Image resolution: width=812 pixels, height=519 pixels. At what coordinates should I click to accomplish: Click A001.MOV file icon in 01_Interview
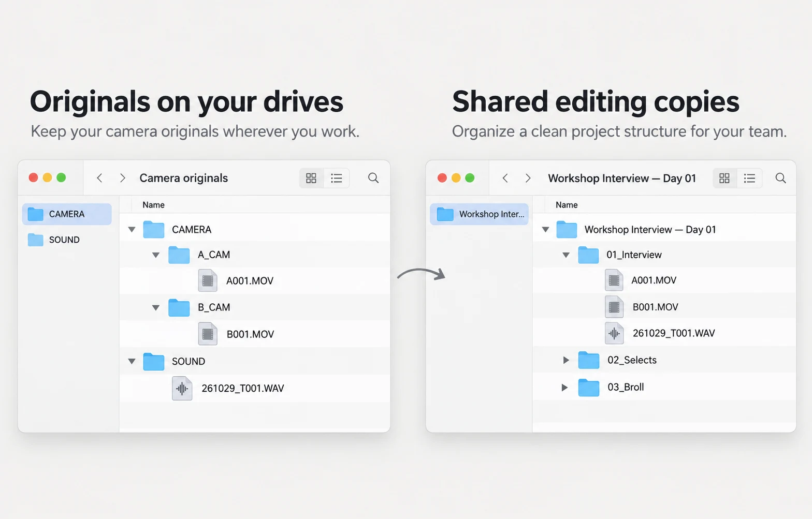[x=614, y=280]
